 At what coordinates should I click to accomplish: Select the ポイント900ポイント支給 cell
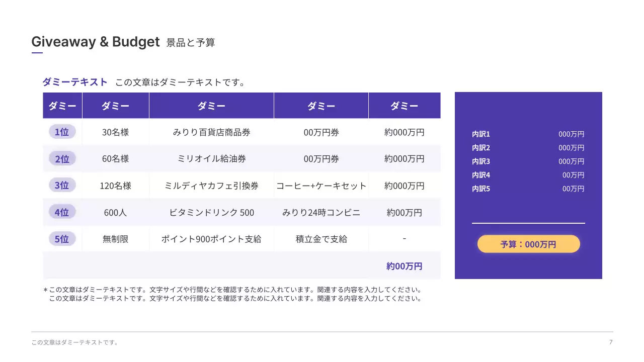[211, 239]
